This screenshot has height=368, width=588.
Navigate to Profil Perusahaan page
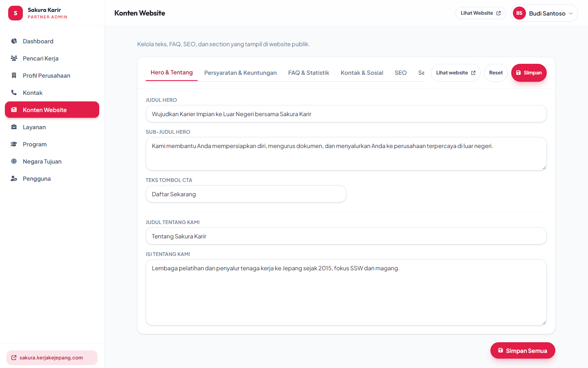[x=52, y=76]
